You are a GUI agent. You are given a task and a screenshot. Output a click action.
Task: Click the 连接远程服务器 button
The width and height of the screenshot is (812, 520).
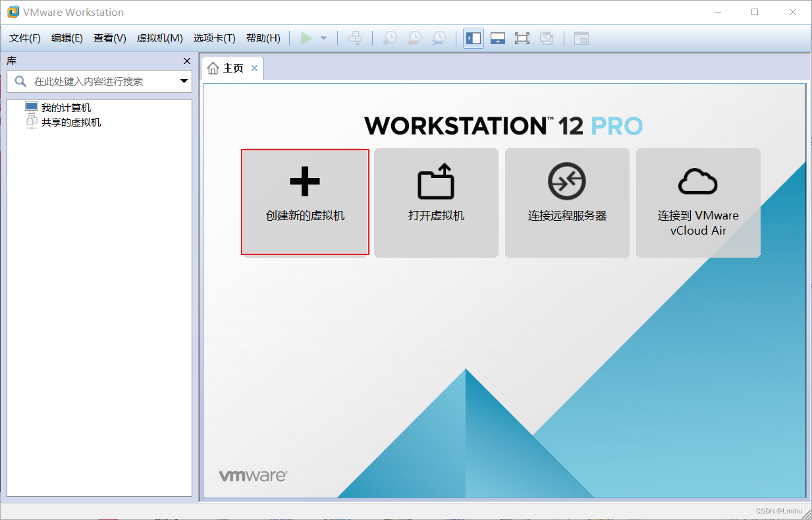click(567, 202)
